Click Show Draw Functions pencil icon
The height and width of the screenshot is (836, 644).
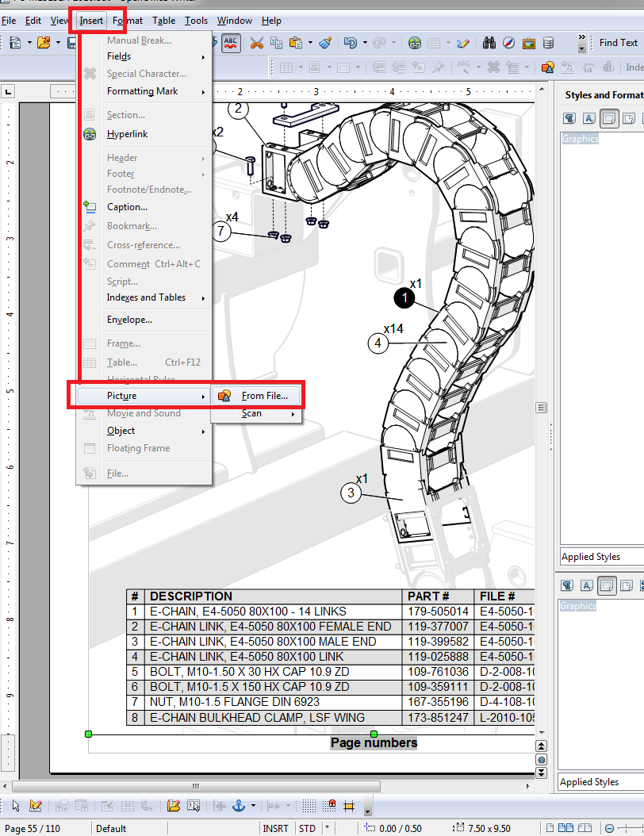pyautogui.click(x=462, y=43)
